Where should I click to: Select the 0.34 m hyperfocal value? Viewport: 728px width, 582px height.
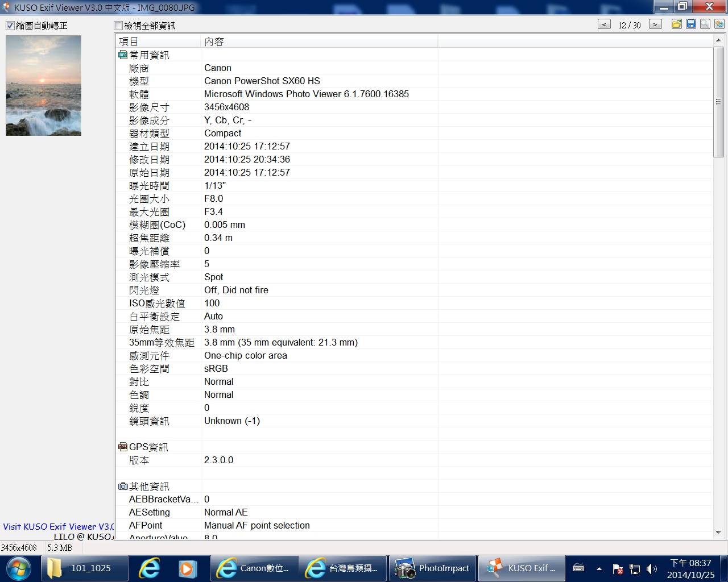pyautogui.click(x=218, y=238)
